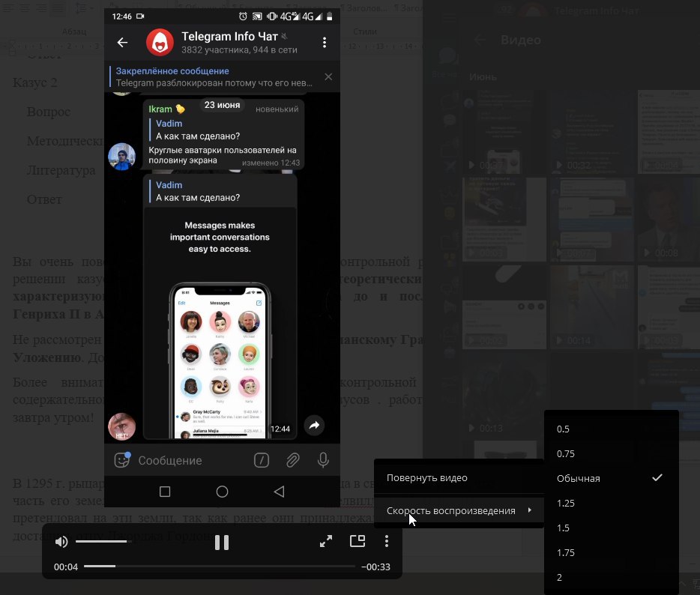
Task: Enter fullscreen mode in video player
Action: 326,541
